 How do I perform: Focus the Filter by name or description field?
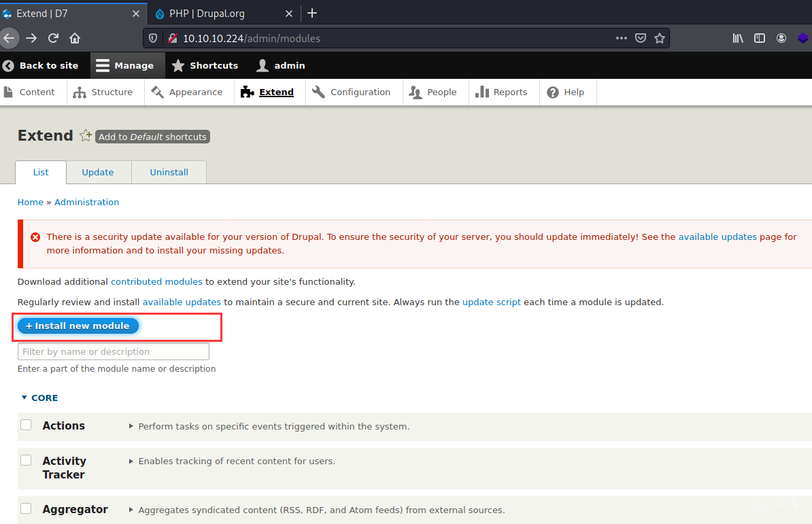(114, 352)
